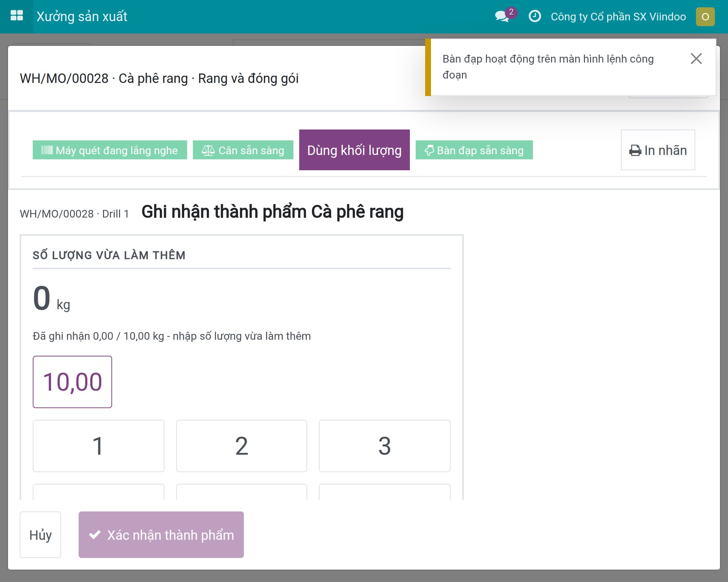Click the "SỐ LƯỢNG VỪA LÀM THÊM" label
The height and width of the screenshot is (582, 728).
click(109, 255)
